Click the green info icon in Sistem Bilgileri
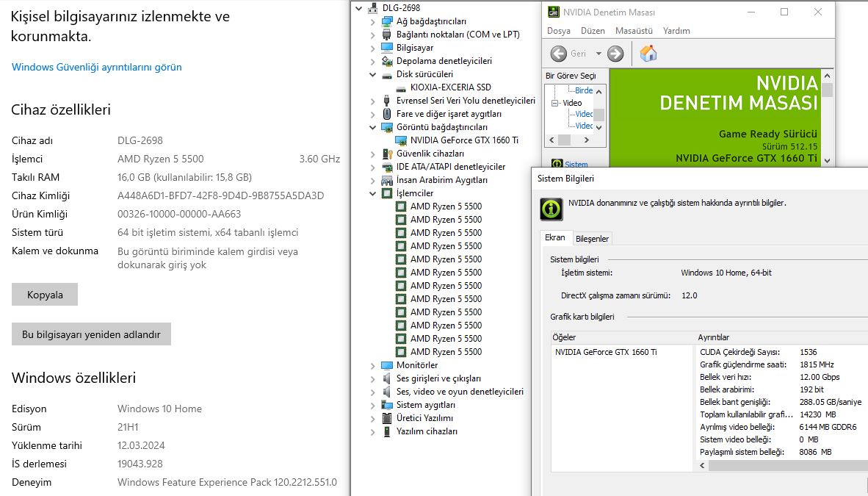The height and width of the screenshot is (496, 868). click(x=551, y=209)
